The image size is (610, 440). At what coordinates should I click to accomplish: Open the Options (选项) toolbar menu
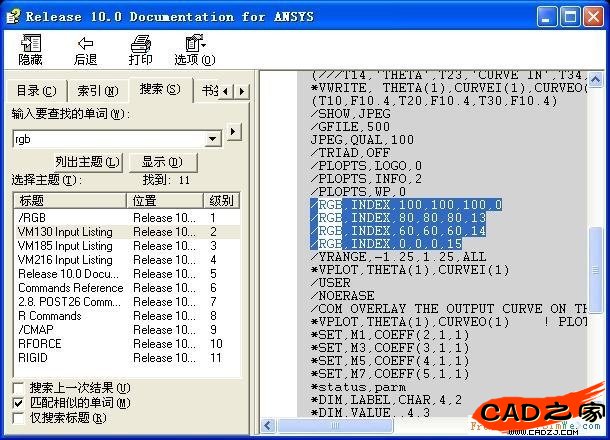pyautogui.click(x=195, y=50)
